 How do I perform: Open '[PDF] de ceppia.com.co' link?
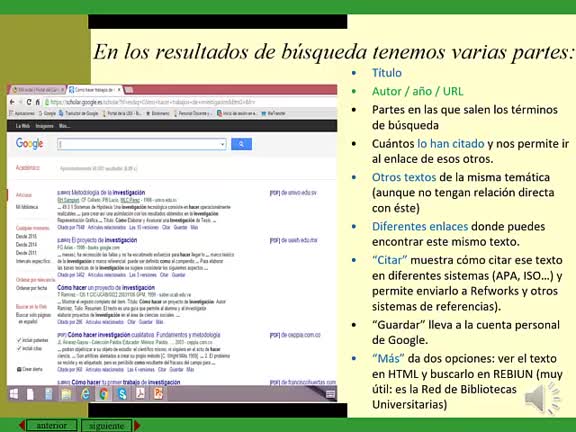[x=295, y=335]
